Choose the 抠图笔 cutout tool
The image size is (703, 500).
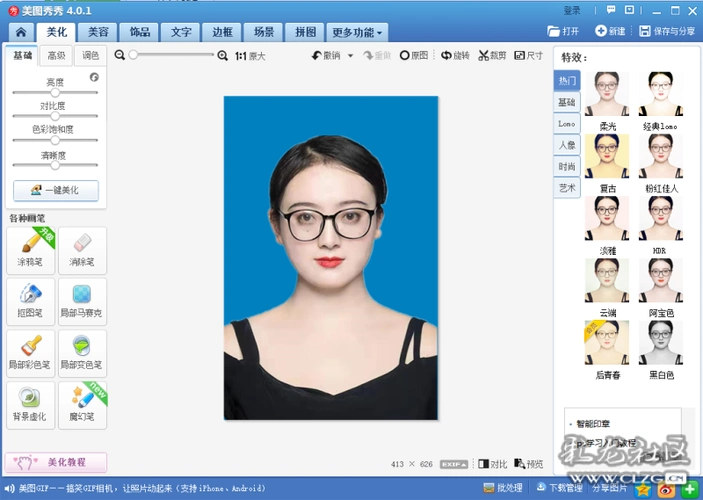pos(30,302)
